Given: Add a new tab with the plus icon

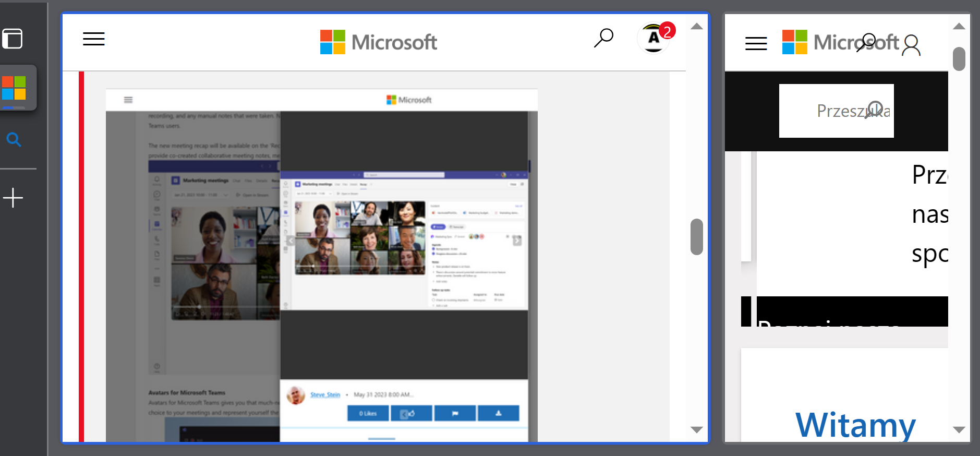Looking at the screenshot, I should tap(13, 198).
